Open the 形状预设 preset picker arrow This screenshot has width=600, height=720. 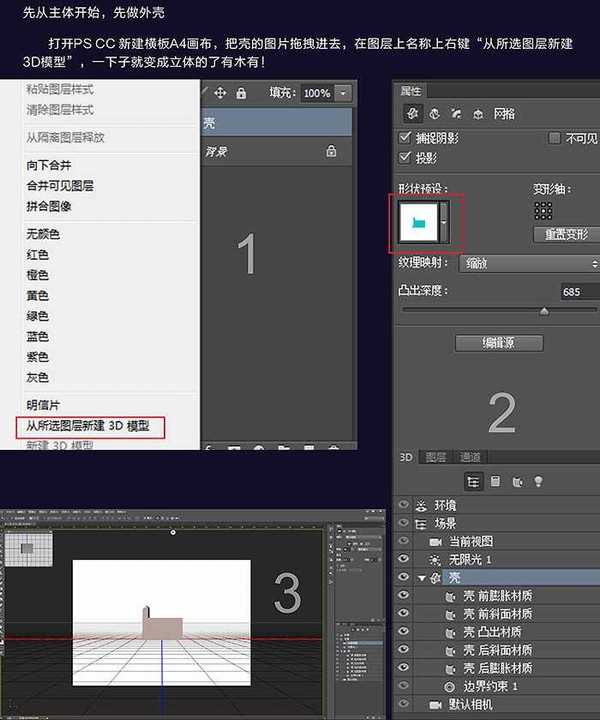pyautogui.click(x=444, y=222)
